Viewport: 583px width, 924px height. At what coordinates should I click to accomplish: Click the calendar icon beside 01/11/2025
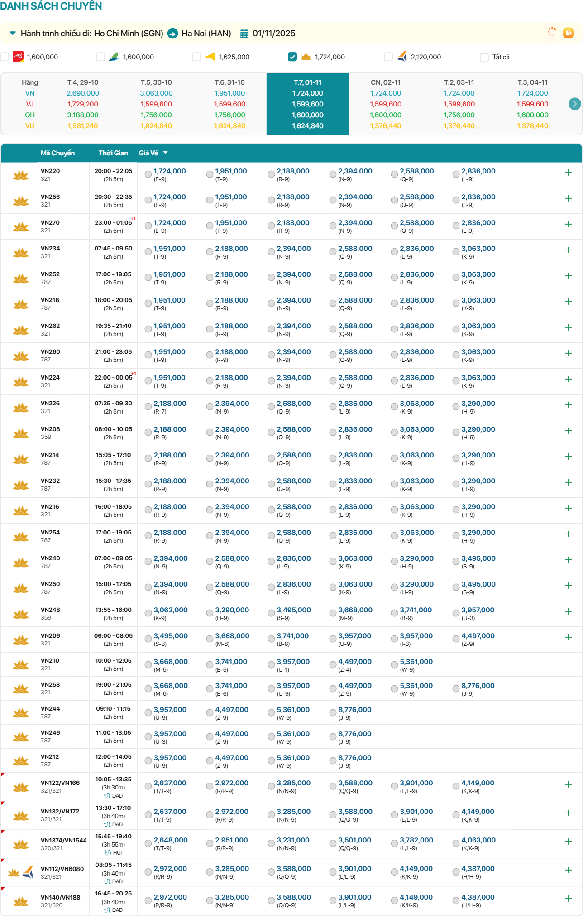tap(244, 34)
